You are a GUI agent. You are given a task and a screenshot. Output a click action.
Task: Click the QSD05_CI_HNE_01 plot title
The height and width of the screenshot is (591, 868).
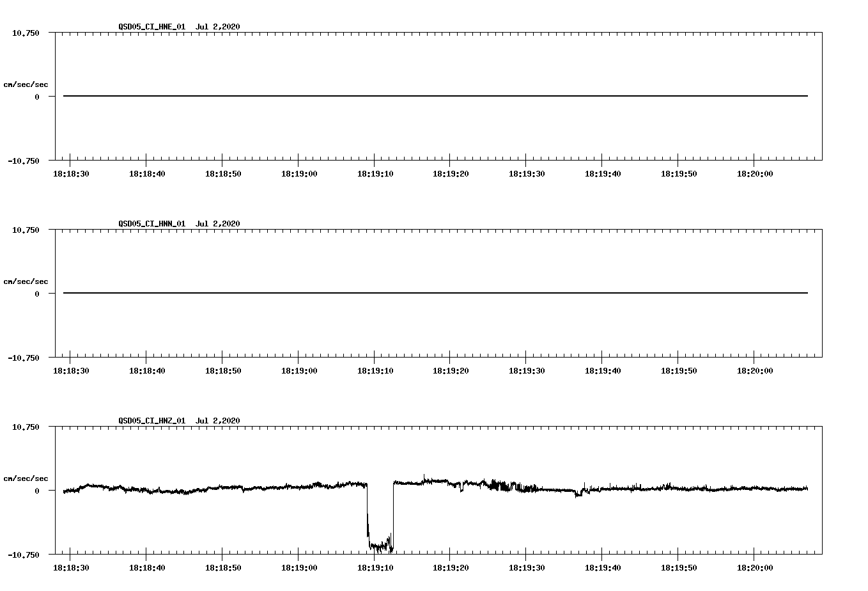coord(179,26)
